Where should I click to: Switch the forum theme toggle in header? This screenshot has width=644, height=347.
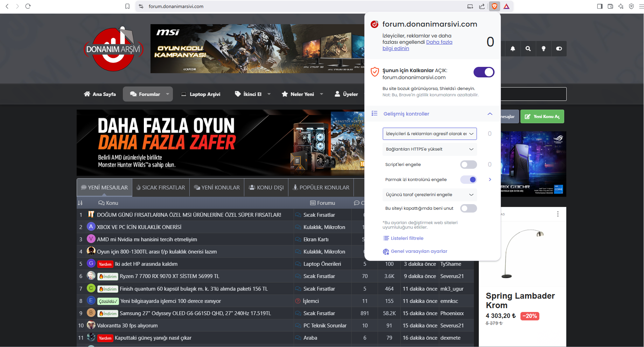click(x=559, y=49)
